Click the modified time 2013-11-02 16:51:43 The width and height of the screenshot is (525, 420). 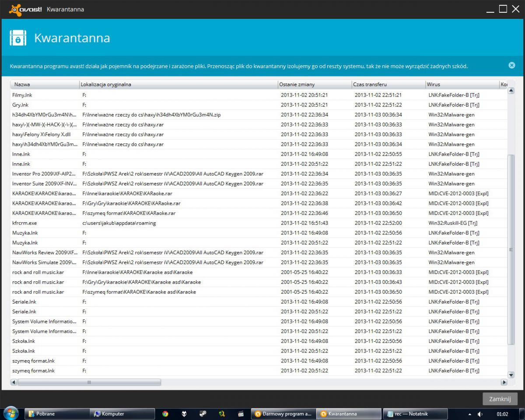click(x=304, y=223)
